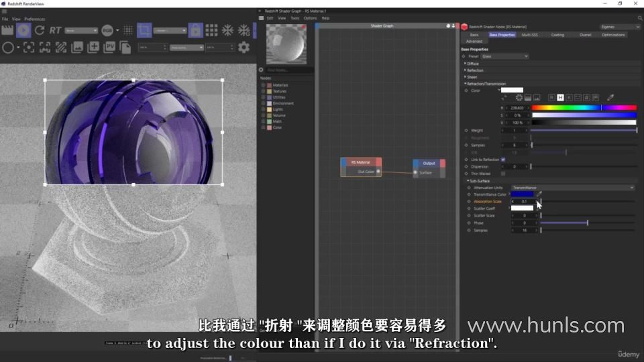Open RenderView File menu

click(5, 19)
